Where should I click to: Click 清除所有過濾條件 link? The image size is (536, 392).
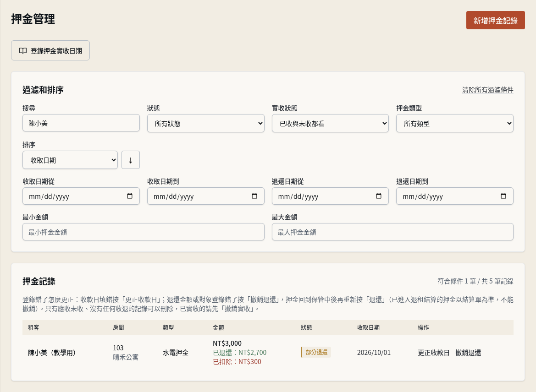[x=487, y=90]
